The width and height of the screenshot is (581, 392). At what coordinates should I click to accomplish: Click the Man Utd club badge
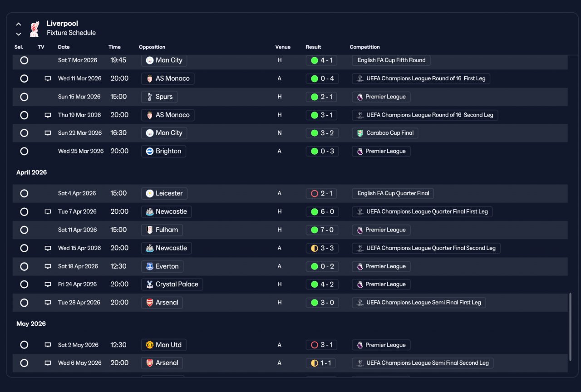coord(150,345)
